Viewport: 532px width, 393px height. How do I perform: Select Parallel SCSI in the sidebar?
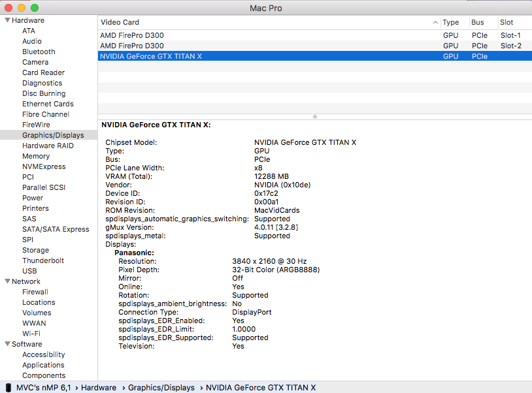point(44,188)
